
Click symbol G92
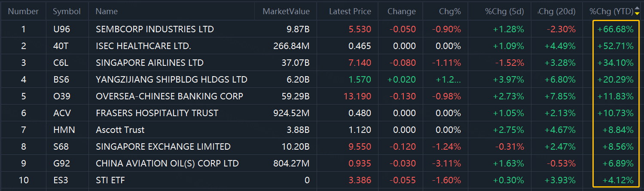61,163
